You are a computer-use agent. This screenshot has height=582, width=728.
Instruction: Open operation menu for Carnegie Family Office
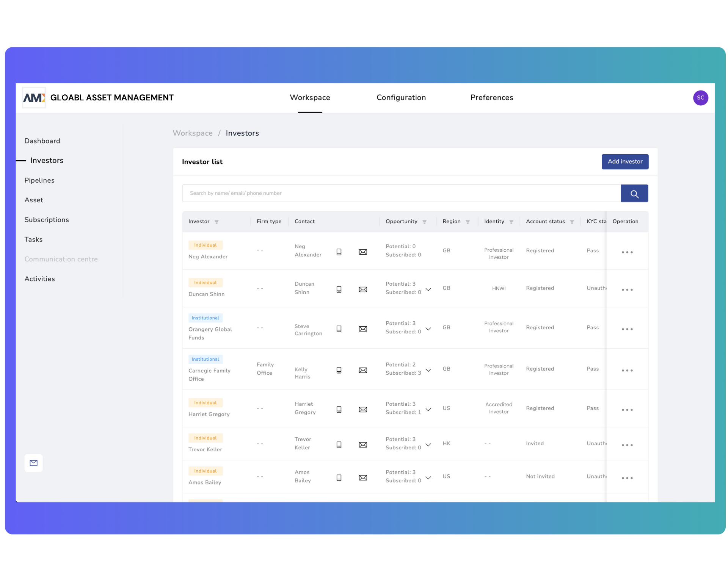627,371
